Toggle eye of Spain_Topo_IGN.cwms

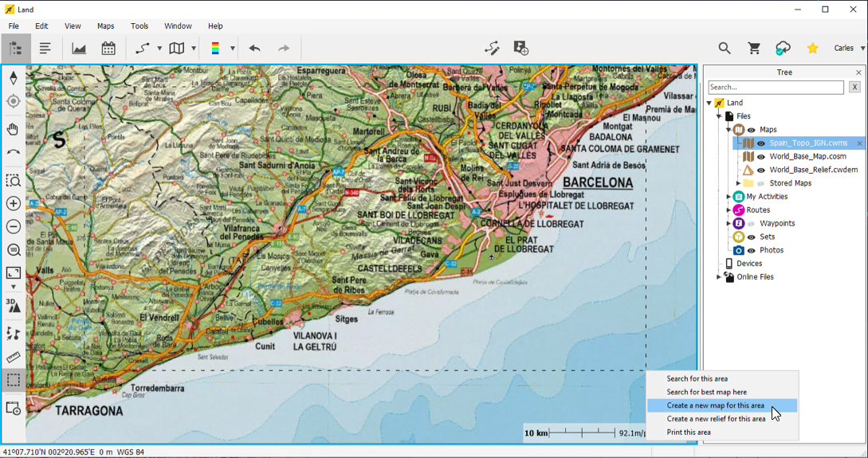(x=761, y=143)
